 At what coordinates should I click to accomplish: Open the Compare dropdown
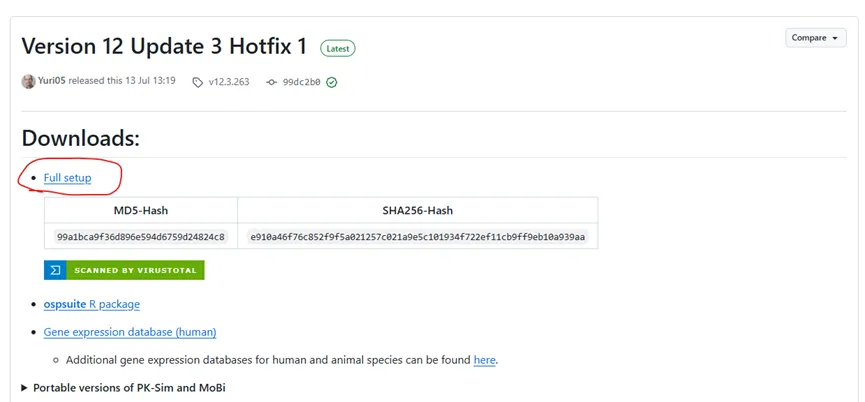[x=815, y=38]
